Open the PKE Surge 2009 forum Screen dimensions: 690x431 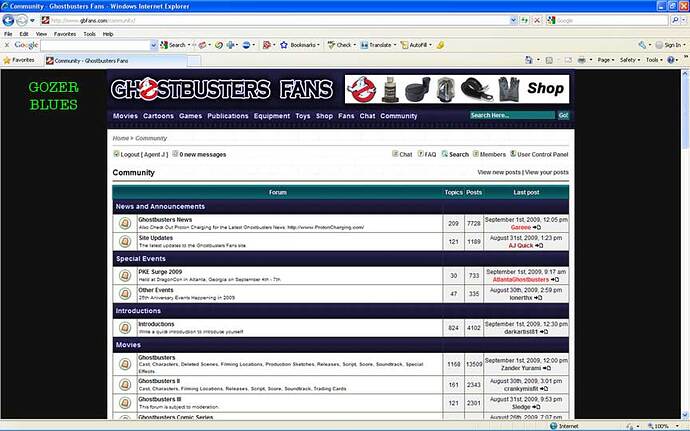pyautogui.click(x=160, y=272)
